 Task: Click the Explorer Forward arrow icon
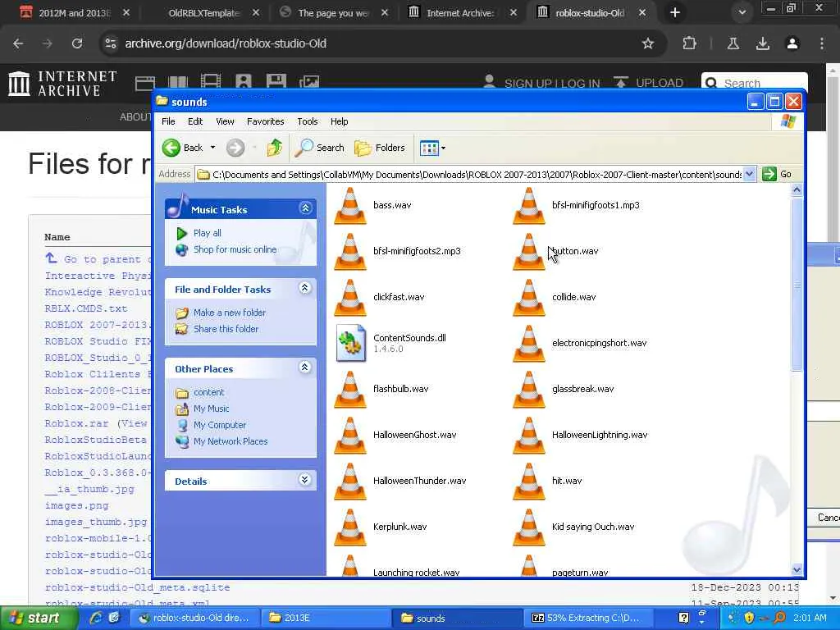click(x=235, y=148)
